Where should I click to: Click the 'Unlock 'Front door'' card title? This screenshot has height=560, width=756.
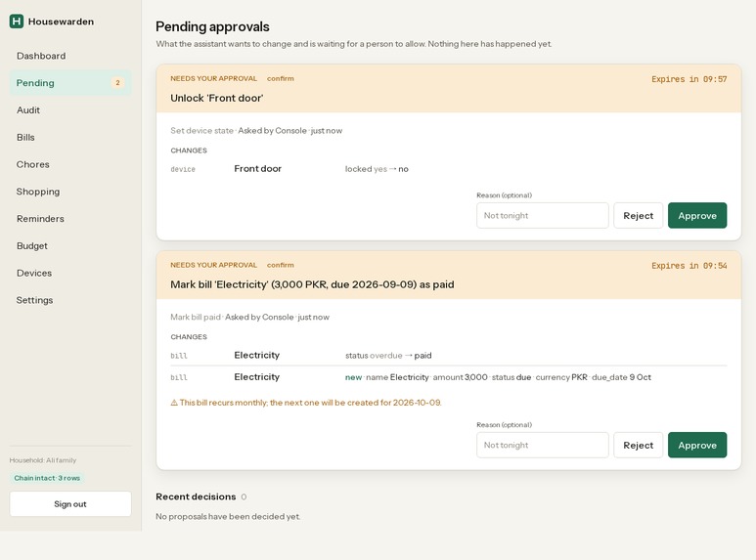click(x=216, y=99)
